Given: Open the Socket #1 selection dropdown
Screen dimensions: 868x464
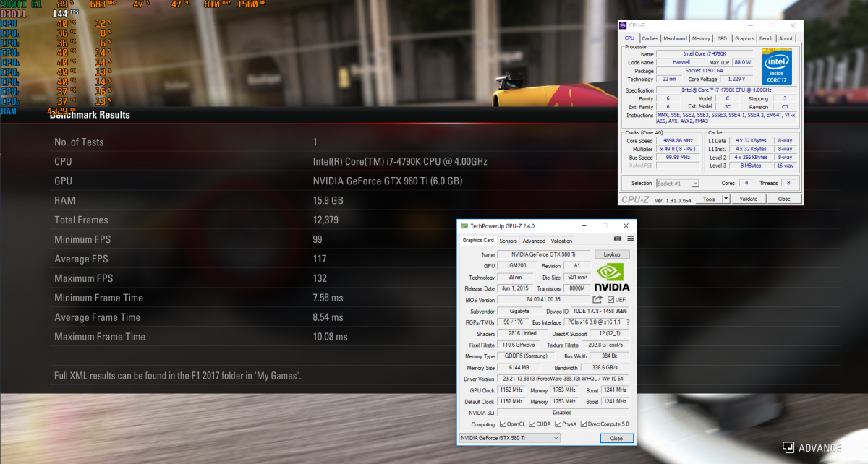Looking at the screenshot, I should tap(677, 184).
